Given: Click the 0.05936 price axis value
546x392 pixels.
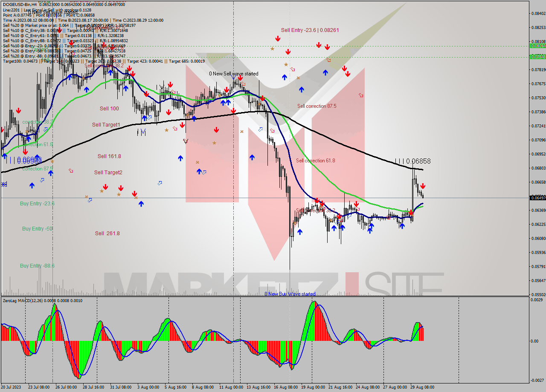Looking at the screenshot, I should [538, 252].
